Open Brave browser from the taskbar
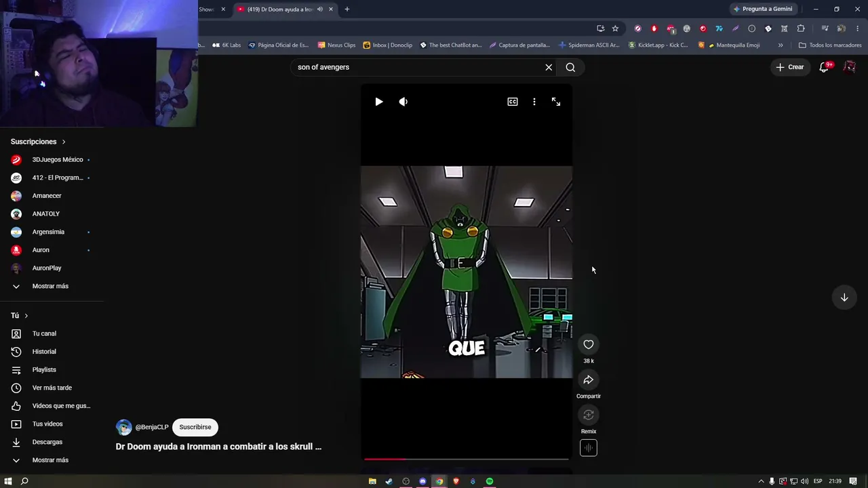Image resolution: width=868 pixels, height=488 pixels. (456, 481)
